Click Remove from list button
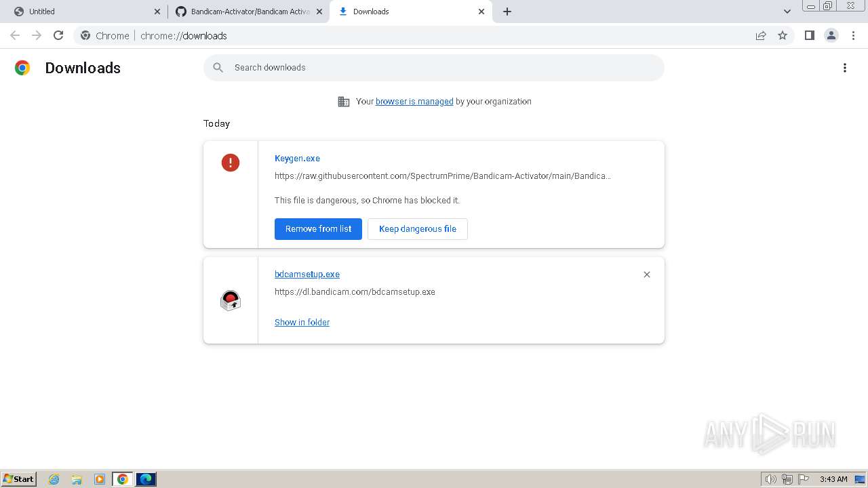868x488 pixels. [x=318, y=229]
